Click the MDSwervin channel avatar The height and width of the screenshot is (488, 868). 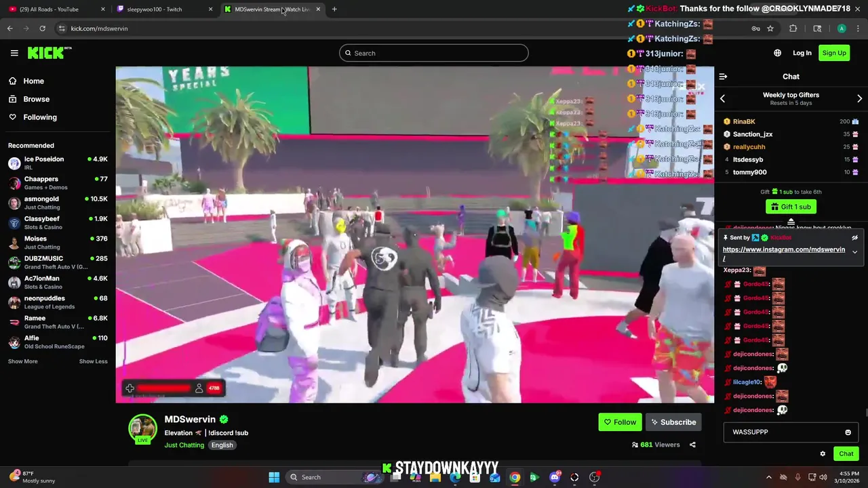click(143, 428)
